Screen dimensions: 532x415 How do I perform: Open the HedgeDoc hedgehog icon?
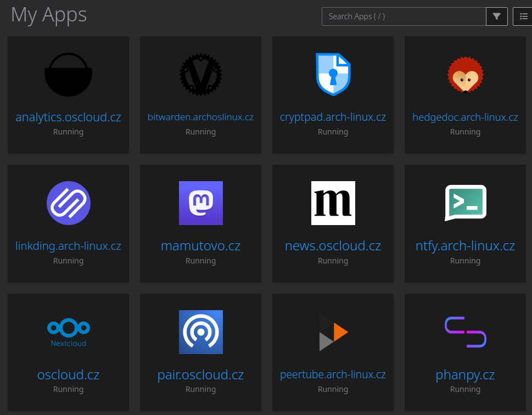coord(465,75)
